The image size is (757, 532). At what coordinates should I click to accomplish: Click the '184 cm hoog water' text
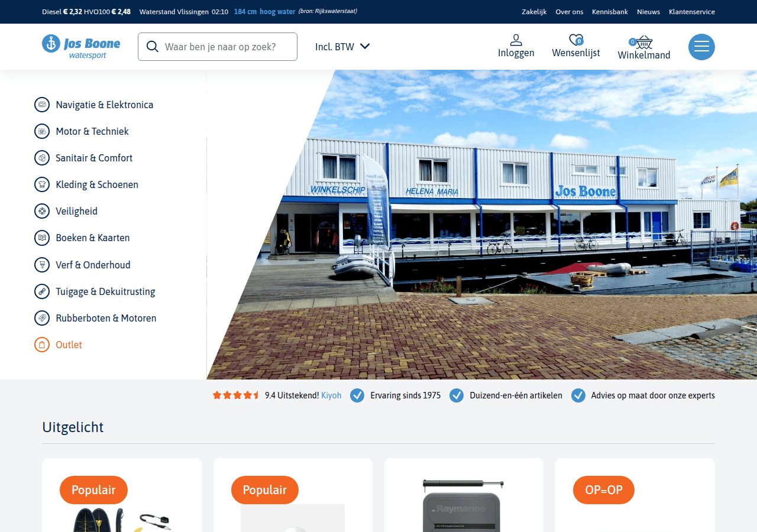tap(264, 12)
